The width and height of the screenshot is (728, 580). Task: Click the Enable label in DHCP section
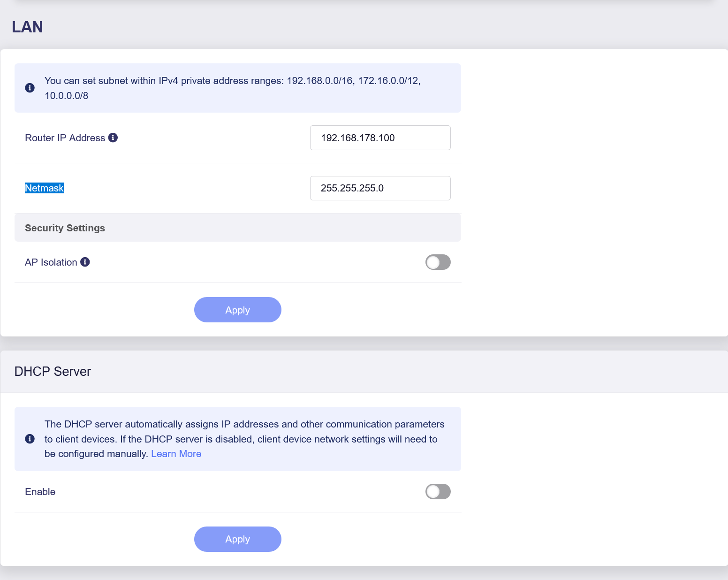[x=40, y=492]
